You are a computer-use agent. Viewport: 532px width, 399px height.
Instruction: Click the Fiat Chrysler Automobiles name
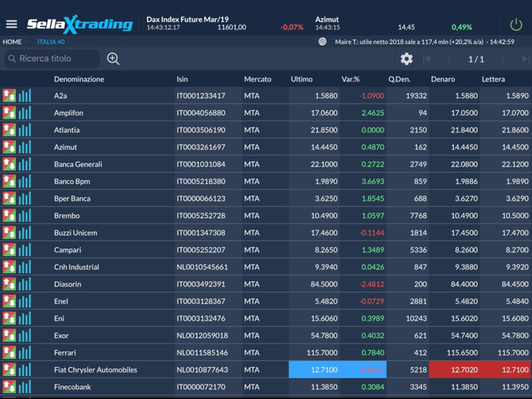(95, 370)
